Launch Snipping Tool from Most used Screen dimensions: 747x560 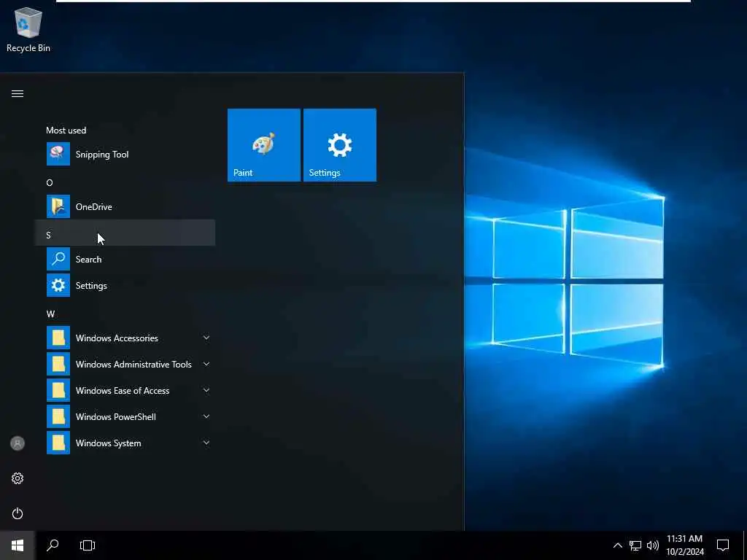(125, 155)
